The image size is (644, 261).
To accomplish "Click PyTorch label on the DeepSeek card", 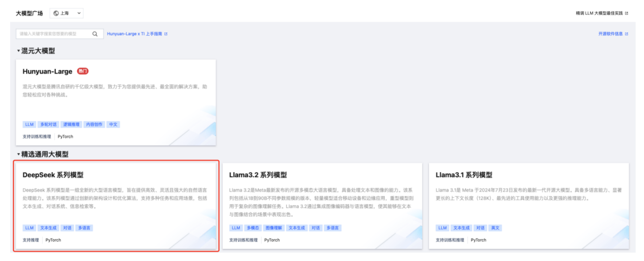I will point(53,240).
